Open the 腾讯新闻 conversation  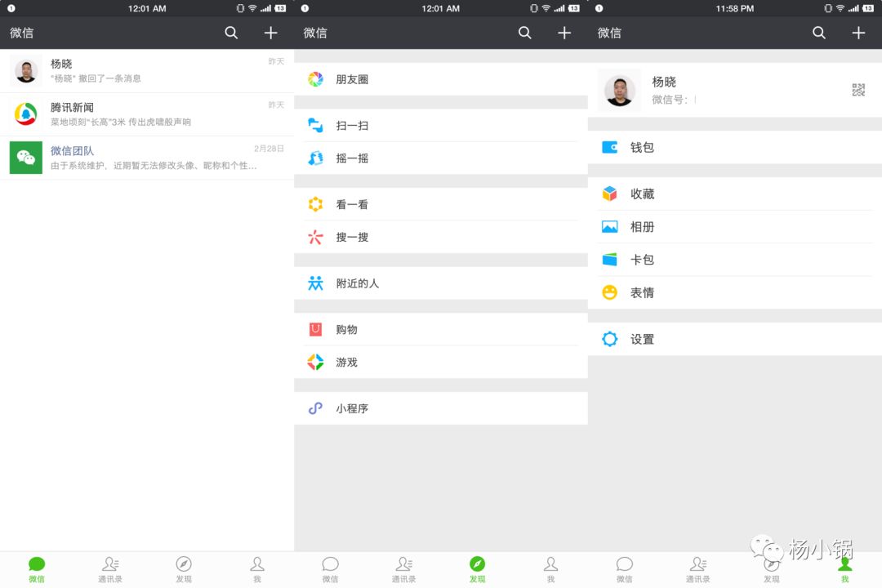(x=147, y=114)
